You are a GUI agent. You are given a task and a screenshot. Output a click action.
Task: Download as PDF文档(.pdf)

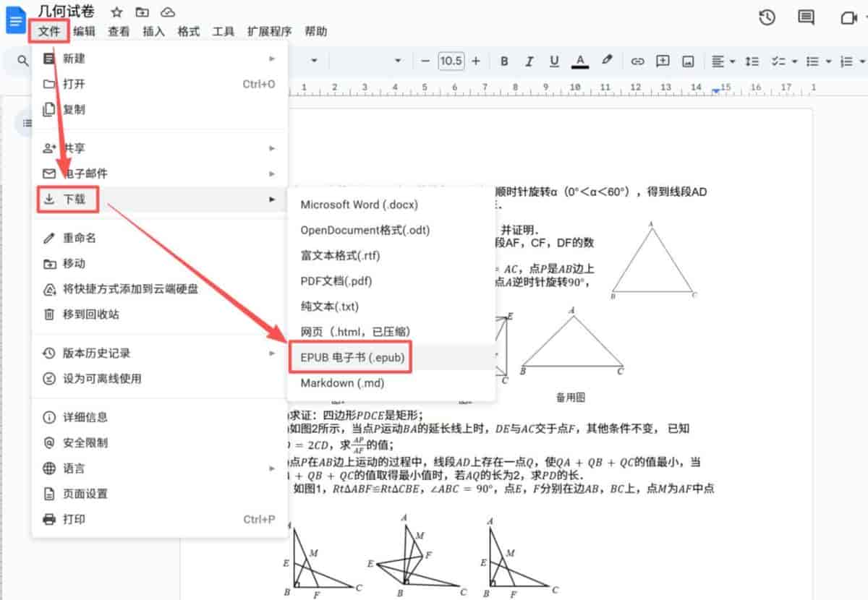coord(391,280)
